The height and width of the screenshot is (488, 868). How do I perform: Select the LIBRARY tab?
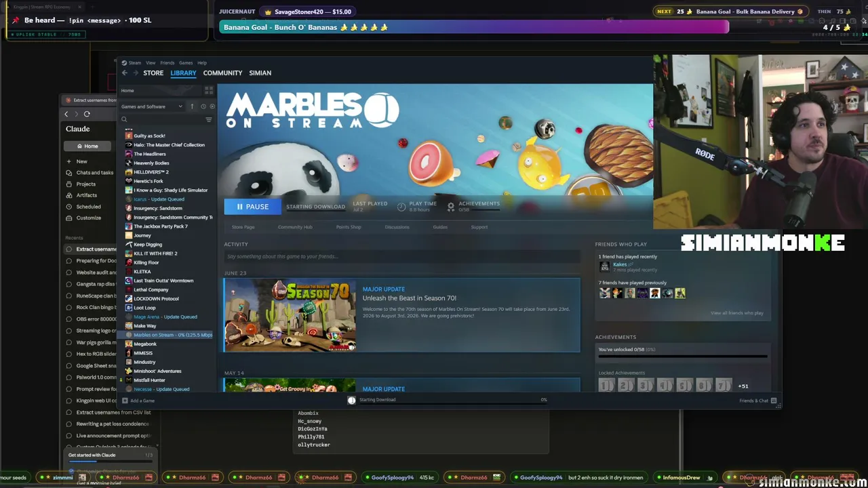point(183,73)
